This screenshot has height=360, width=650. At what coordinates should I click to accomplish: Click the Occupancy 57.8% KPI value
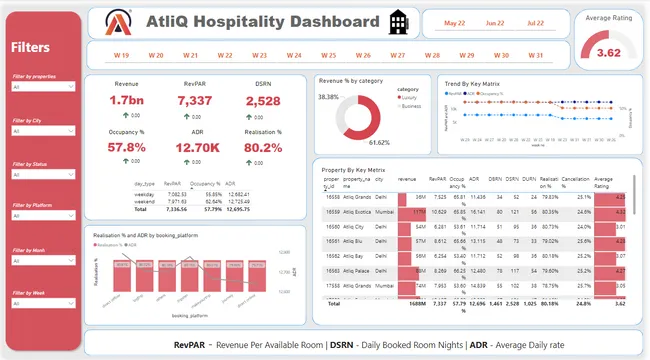point(126,147)
